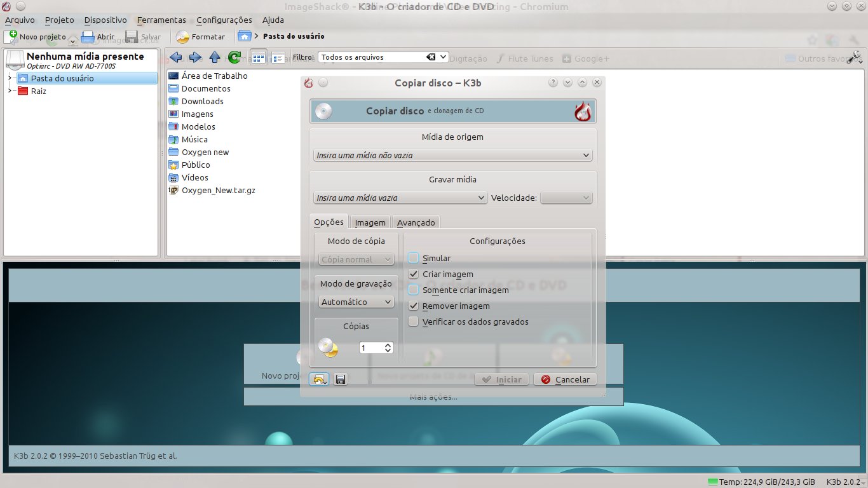Screen dimensions: 868x488
Task: Select Documentos folder icon
Action: 173,88
